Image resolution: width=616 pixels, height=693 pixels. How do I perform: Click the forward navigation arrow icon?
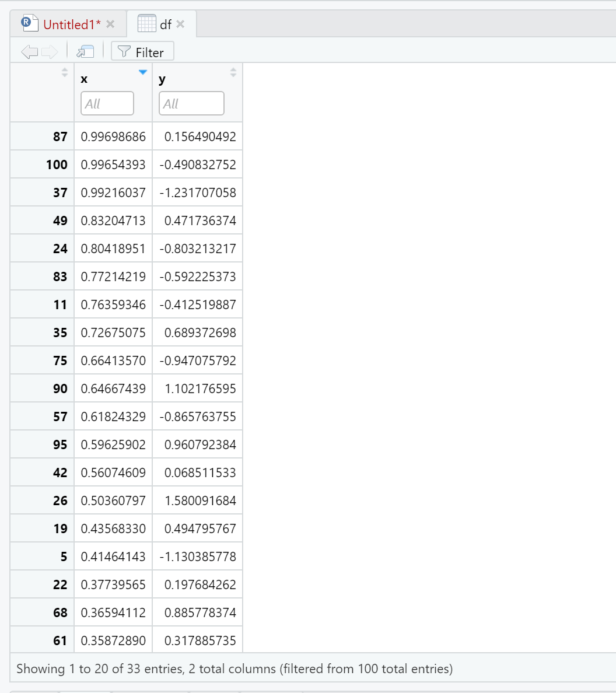50,52
